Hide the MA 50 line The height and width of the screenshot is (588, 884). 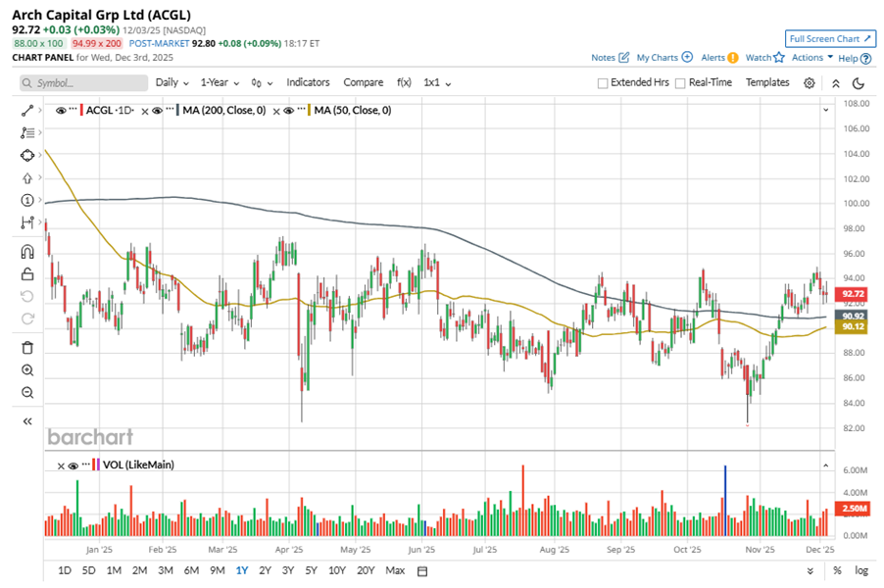coord(289,111)
